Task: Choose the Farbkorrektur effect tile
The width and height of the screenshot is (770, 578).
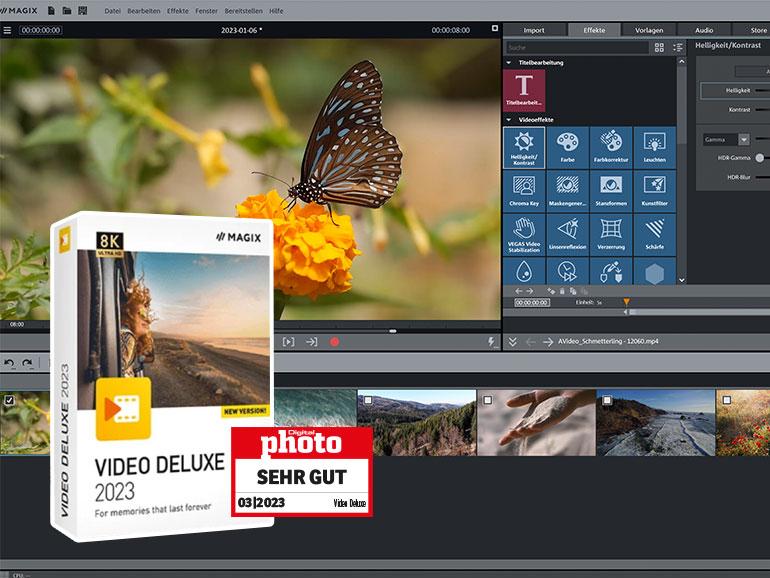Action: click(x=610, y=147)
